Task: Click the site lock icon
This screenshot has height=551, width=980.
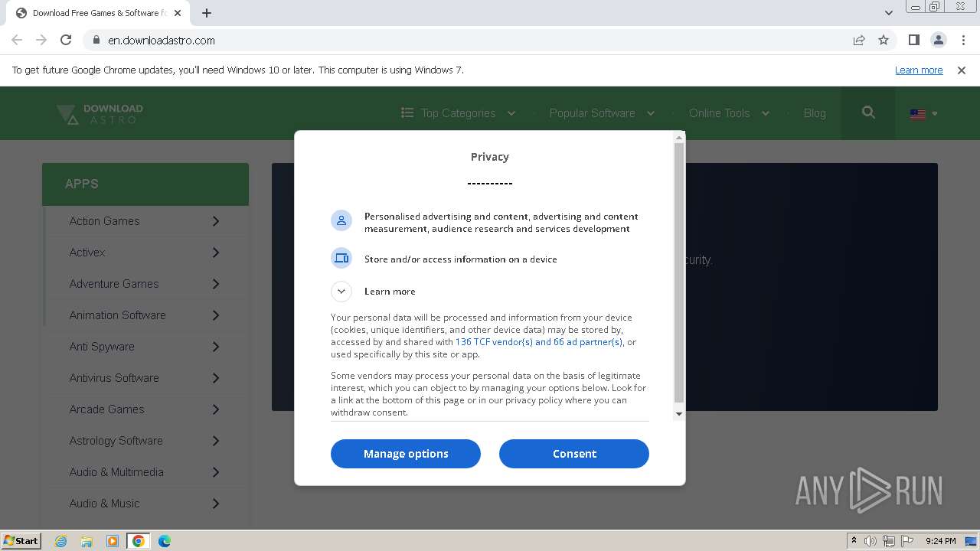Action: pyautogui.click(x=96, y=40)
